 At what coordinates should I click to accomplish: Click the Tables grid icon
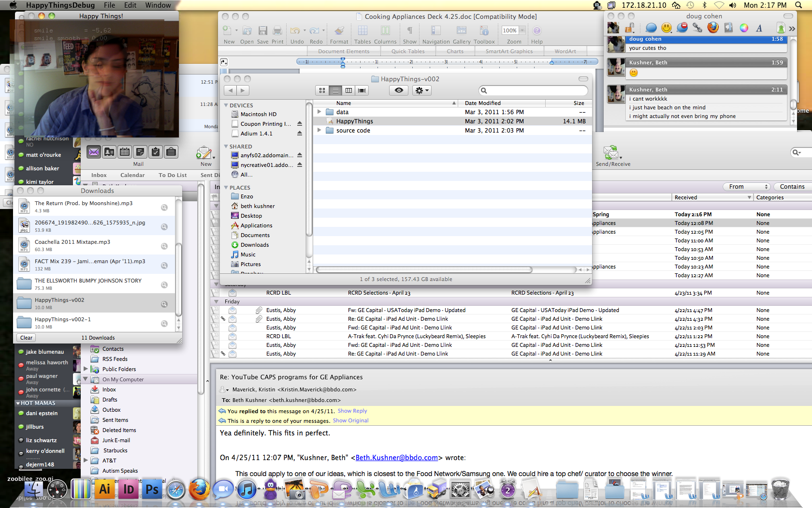coord(362,30)
